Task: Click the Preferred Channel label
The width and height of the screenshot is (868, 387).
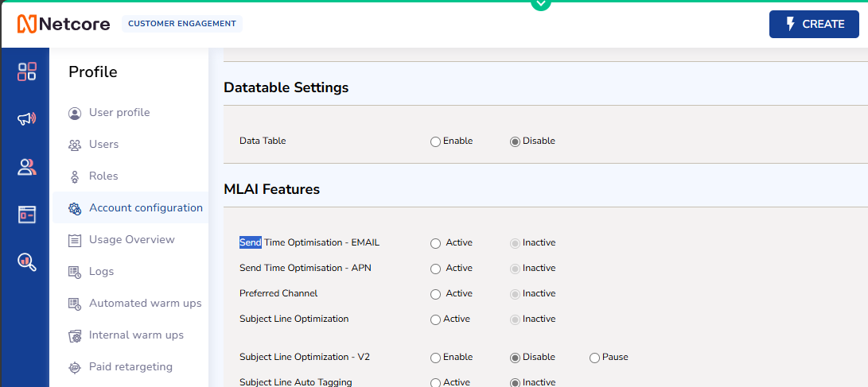Action: [278, 293]
